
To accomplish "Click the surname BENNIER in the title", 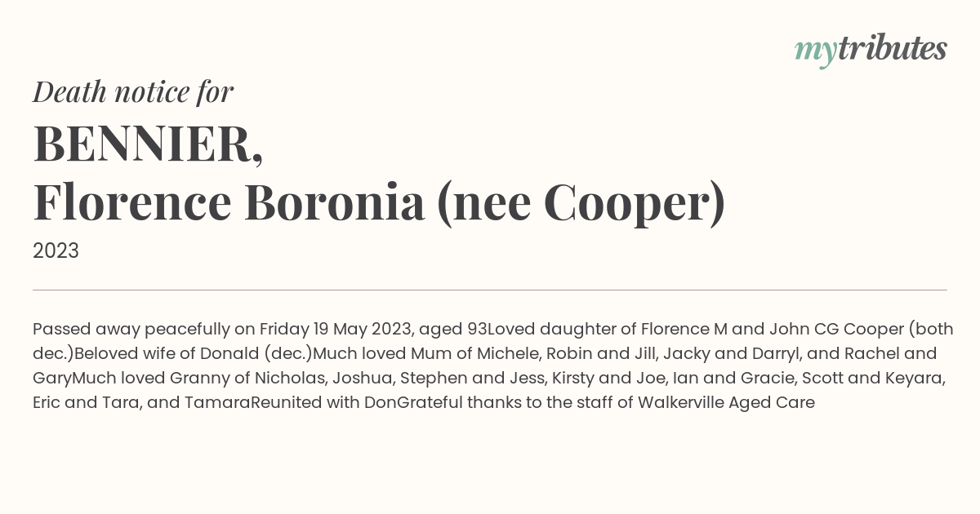I will pyautogui.click(x=148, y=144).
